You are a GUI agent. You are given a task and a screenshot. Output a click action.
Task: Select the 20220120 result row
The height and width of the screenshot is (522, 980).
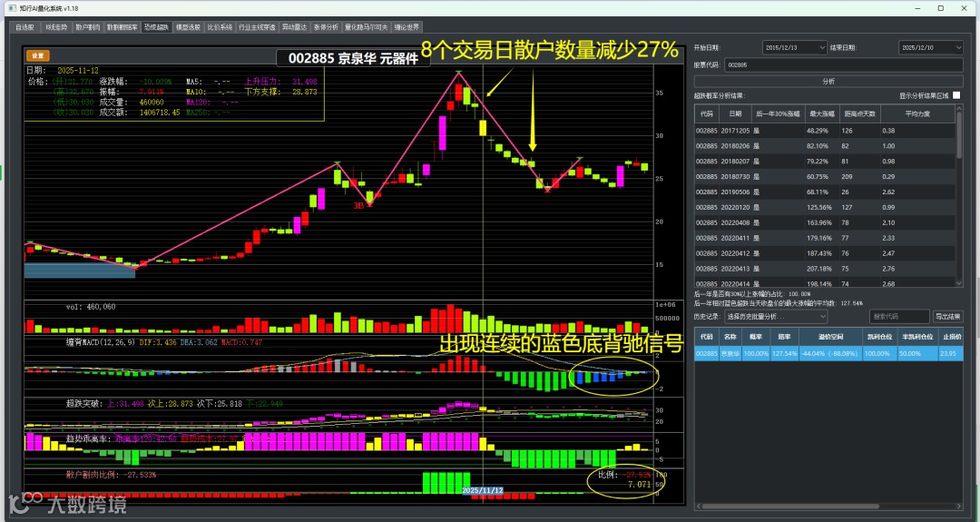pyautogui.click(x=825, y=207)
